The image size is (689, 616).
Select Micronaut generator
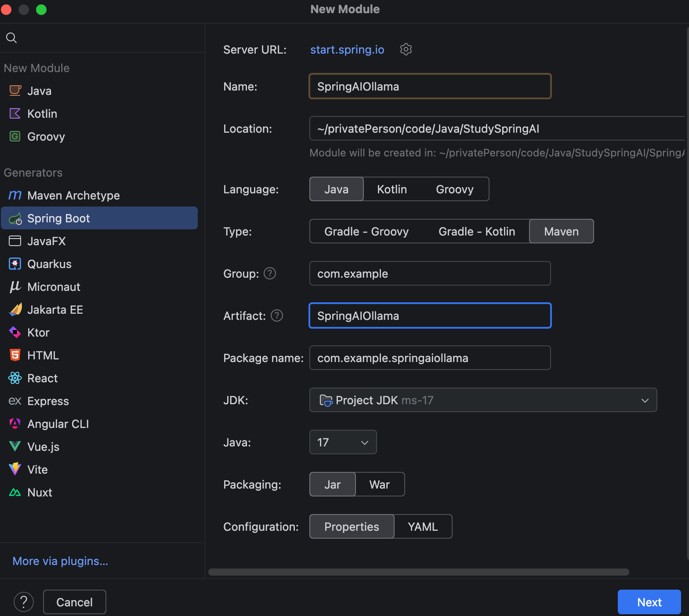pos(99,286)
